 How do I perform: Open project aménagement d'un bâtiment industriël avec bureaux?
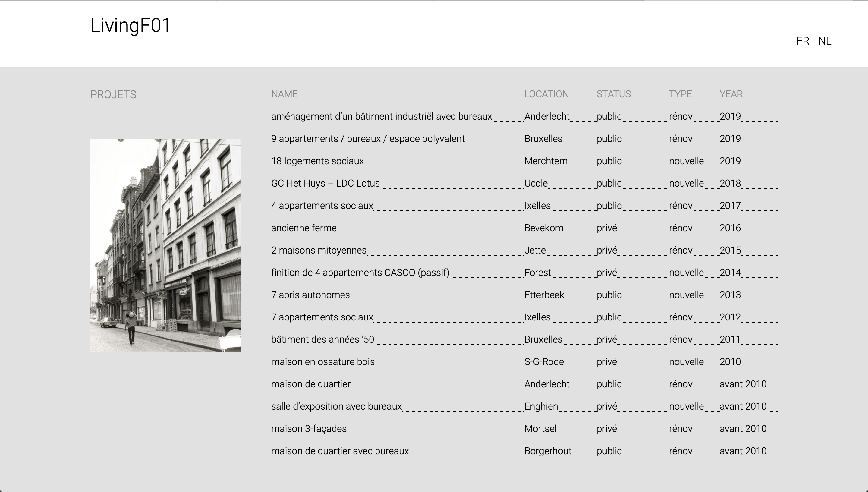click(382, 117)
